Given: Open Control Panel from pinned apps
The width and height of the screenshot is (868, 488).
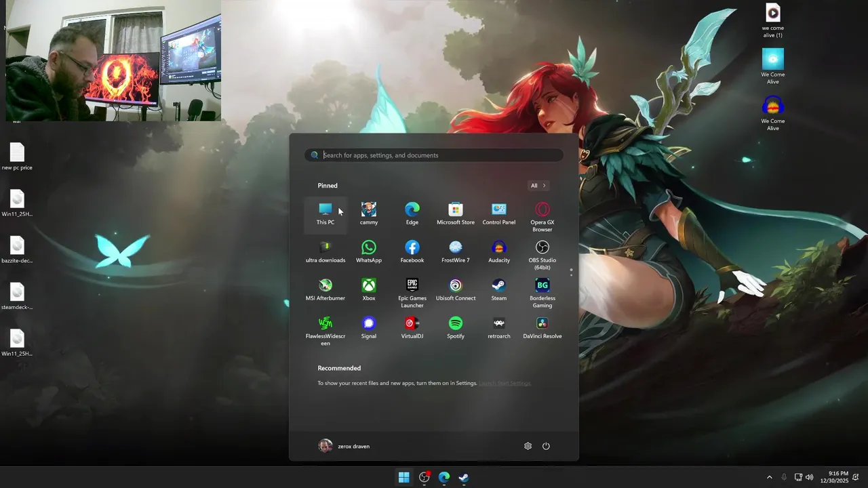Looking at the screenshot, I should [499, 214].
